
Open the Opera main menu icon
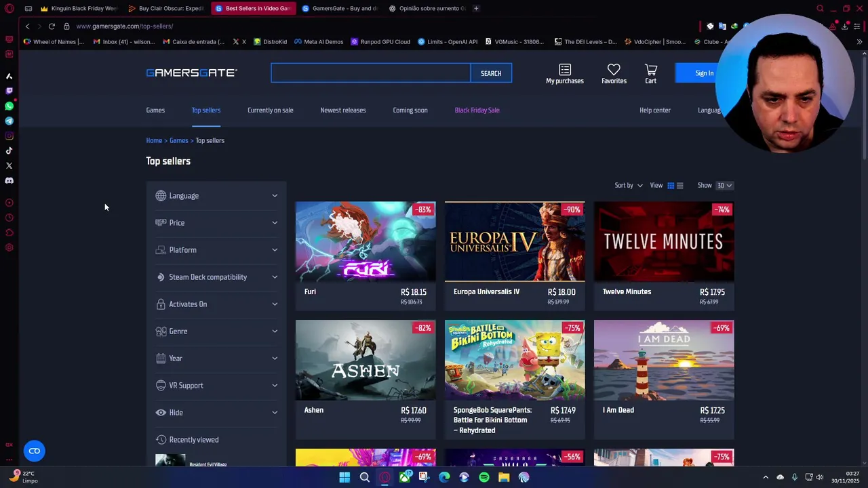click(x=9, y=9)
